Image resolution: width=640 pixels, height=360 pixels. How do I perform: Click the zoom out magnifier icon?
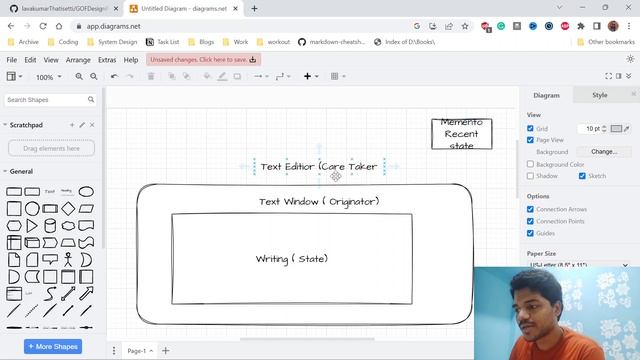coord(94,76)
